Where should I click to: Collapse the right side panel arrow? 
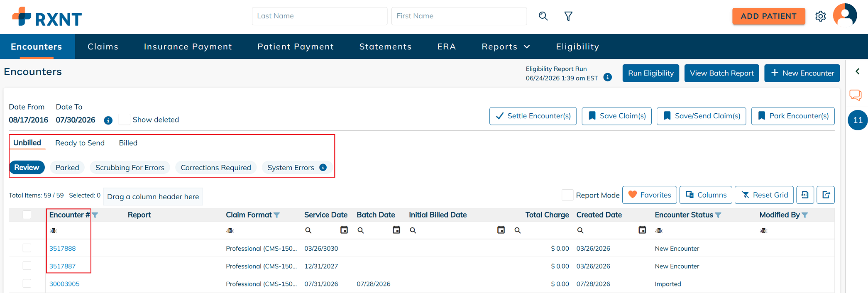(x=858, y=71)
